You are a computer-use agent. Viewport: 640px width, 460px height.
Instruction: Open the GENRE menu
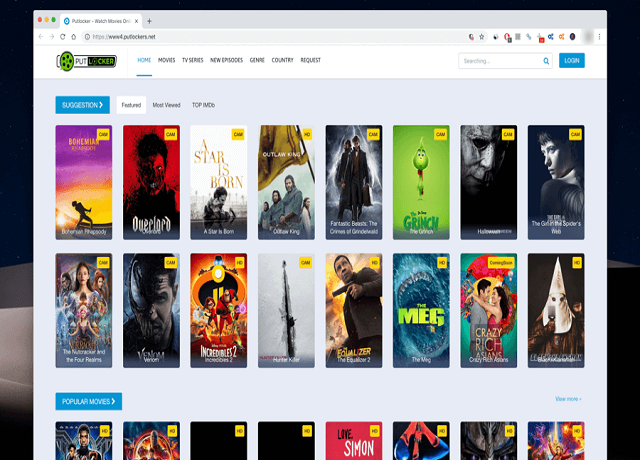click(x=257, y=60)
